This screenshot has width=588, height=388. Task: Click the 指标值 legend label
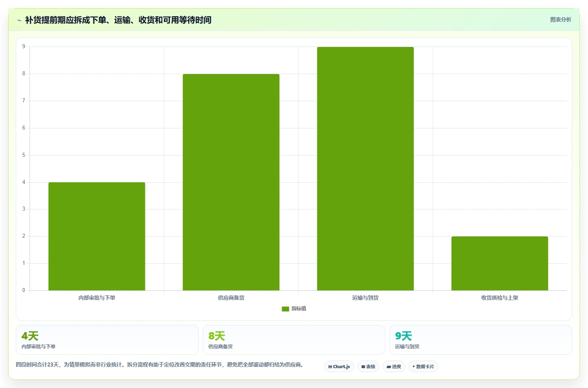[x=299, y=309]
